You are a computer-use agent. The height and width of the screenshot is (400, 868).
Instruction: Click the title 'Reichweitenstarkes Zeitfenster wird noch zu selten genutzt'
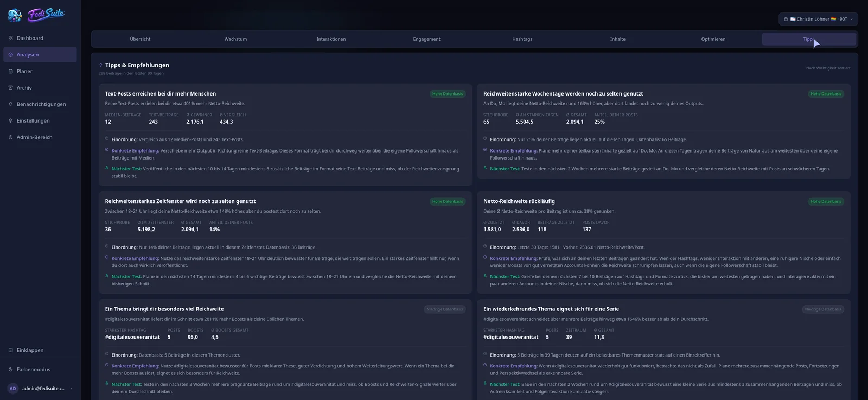click(180, 201)
